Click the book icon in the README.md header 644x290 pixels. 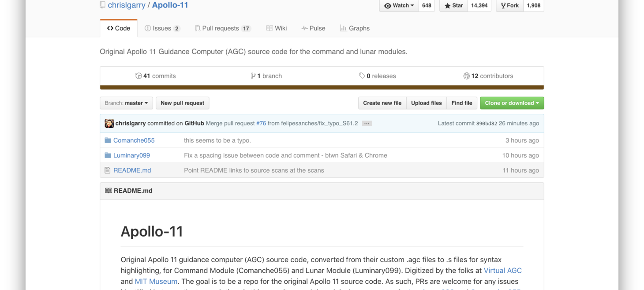[x=109, y=191]
